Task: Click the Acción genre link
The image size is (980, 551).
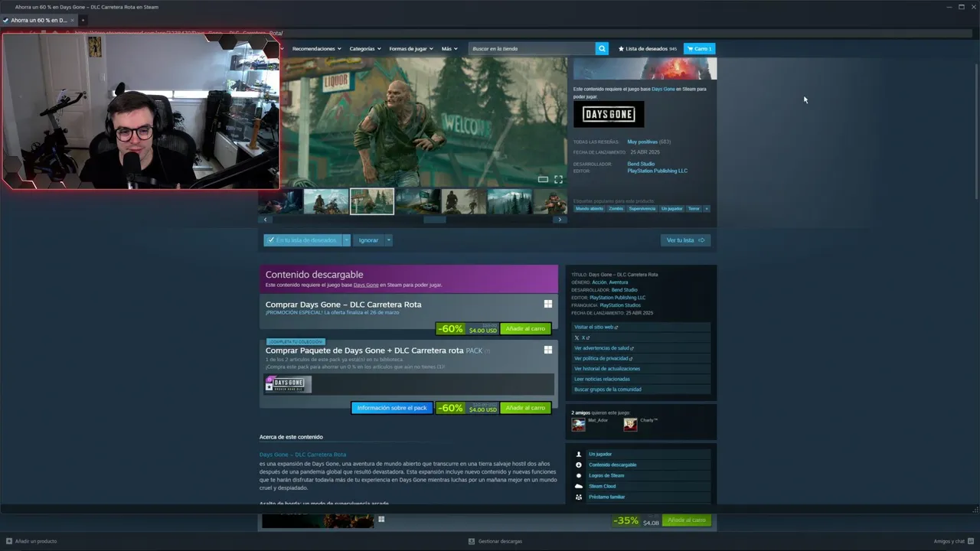Action: 599,282
